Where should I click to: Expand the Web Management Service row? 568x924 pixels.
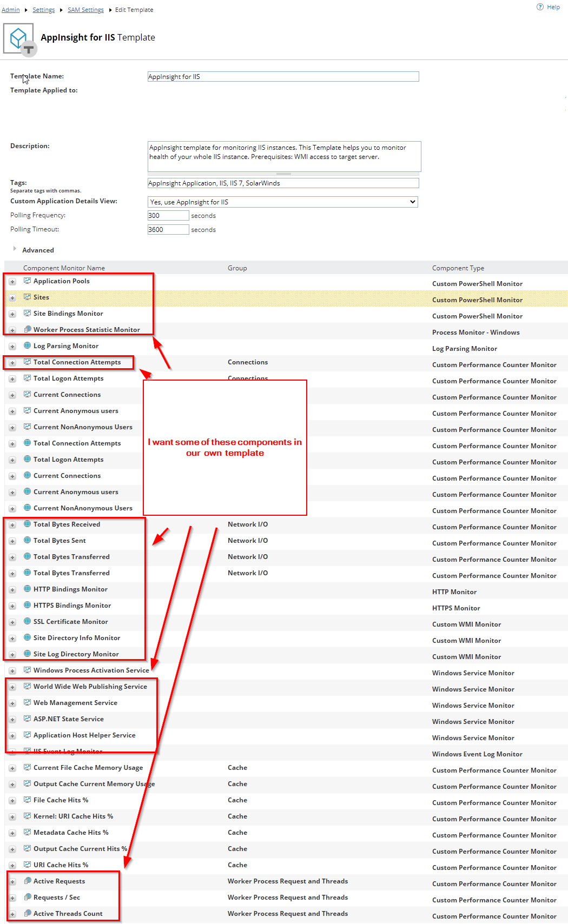[x=12, y=703]
